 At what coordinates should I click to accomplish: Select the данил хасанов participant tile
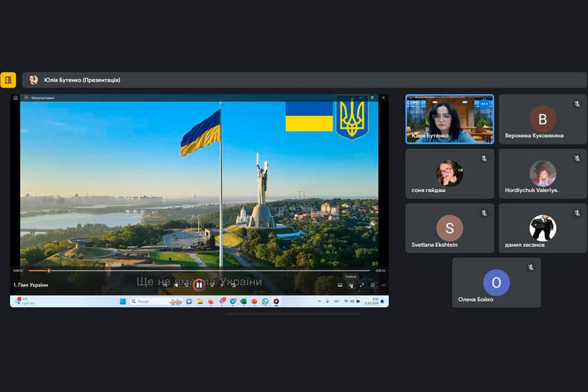543,228
